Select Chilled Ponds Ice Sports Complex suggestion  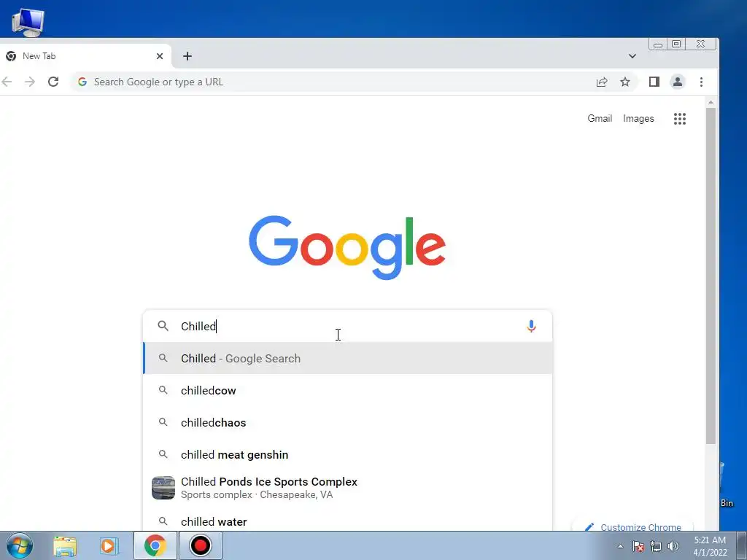[x=348, y=488]
